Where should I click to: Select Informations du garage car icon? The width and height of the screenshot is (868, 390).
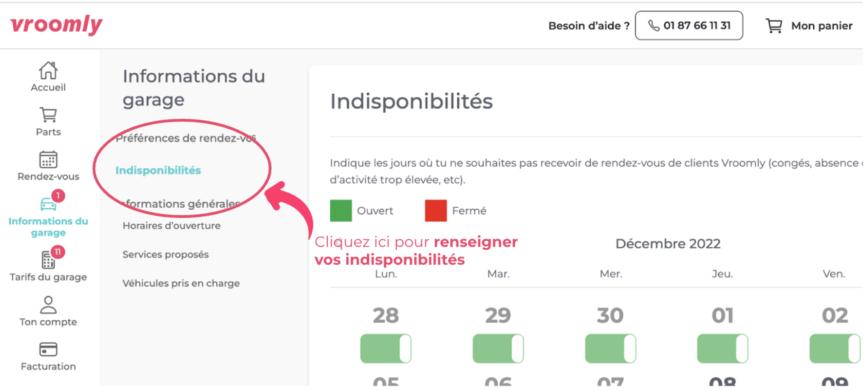click(48, 204)
